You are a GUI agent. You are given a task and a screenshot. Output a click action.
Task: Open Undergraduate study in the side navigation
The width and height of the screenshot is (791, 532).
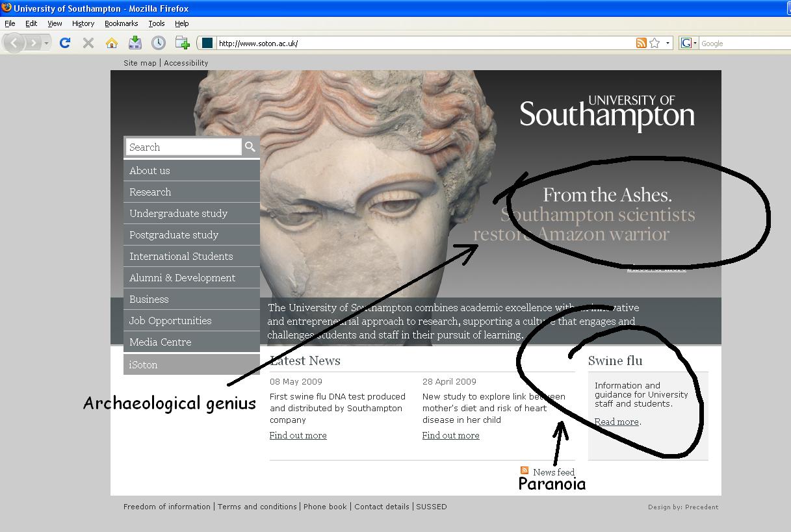pos(192,213)
